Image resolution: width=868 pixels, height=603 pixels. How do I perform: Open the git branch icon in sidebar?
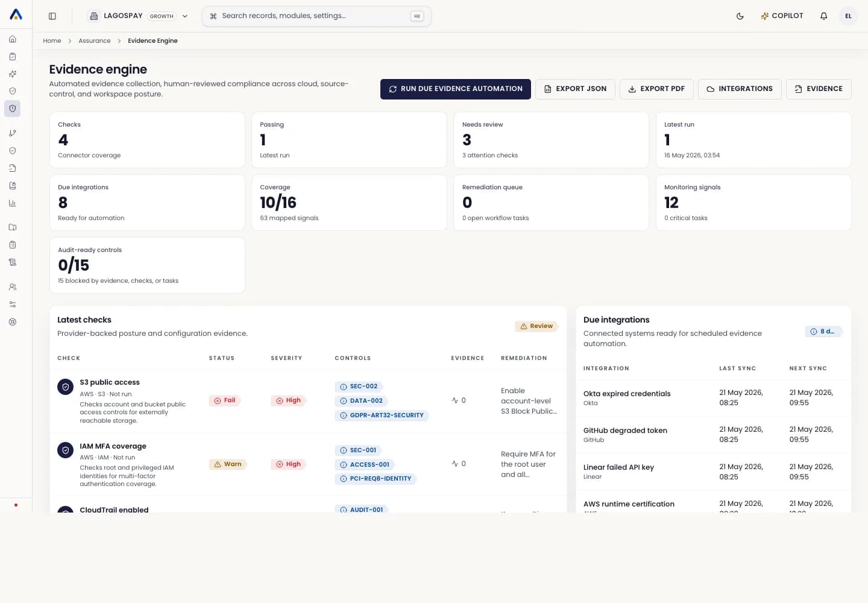pyautogui.click(x=12, y=133)
